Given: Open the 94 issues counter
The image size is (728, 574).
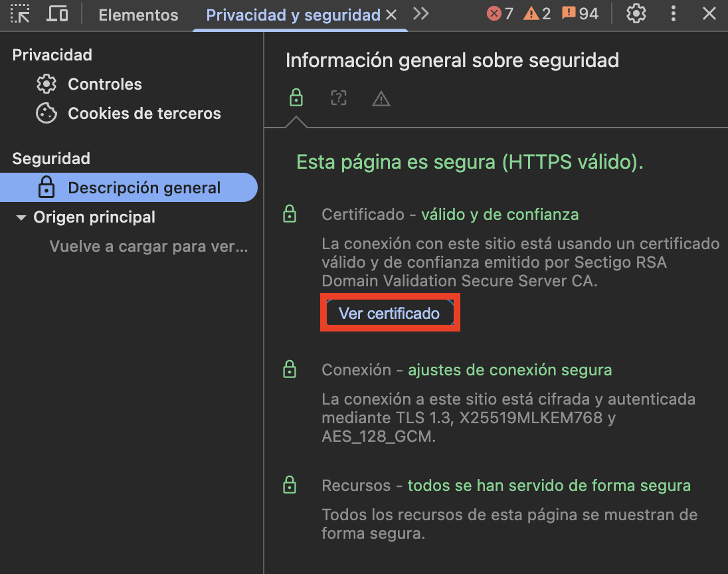Looking at the screenshot, I should click(579, 13).
